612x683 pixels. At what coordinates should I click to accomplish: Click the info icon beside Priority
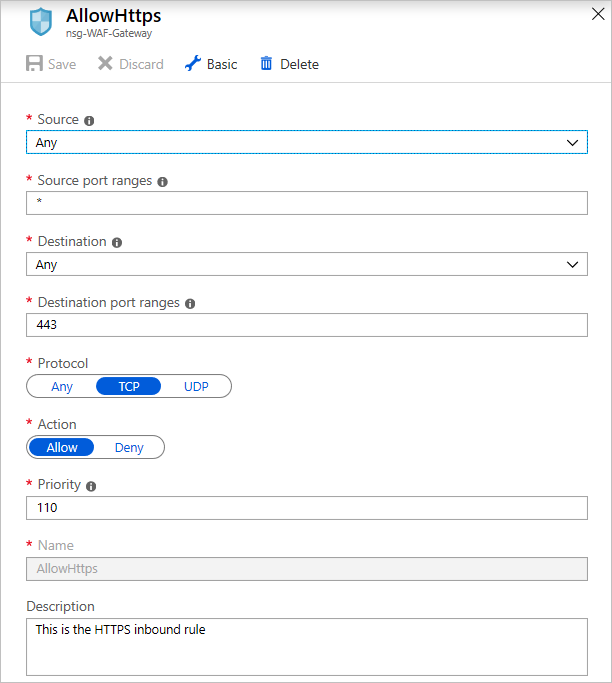tap(91, 486)
